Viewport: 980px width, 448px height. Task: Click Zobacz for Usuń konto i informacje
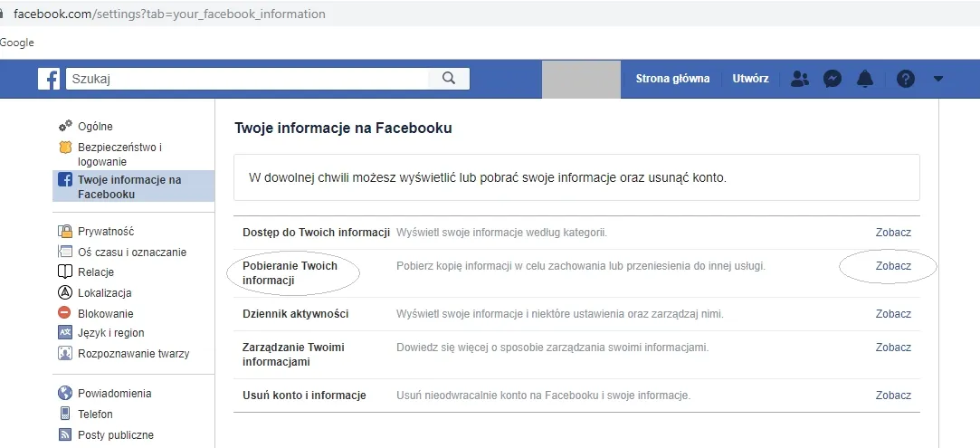point(893,396)
